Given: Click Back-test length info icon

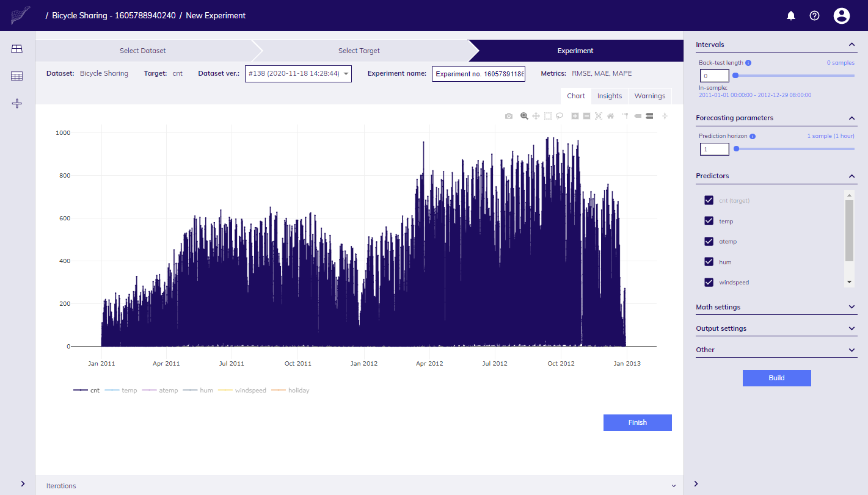Looking at the screenshot, I should (x=748, y=63).
